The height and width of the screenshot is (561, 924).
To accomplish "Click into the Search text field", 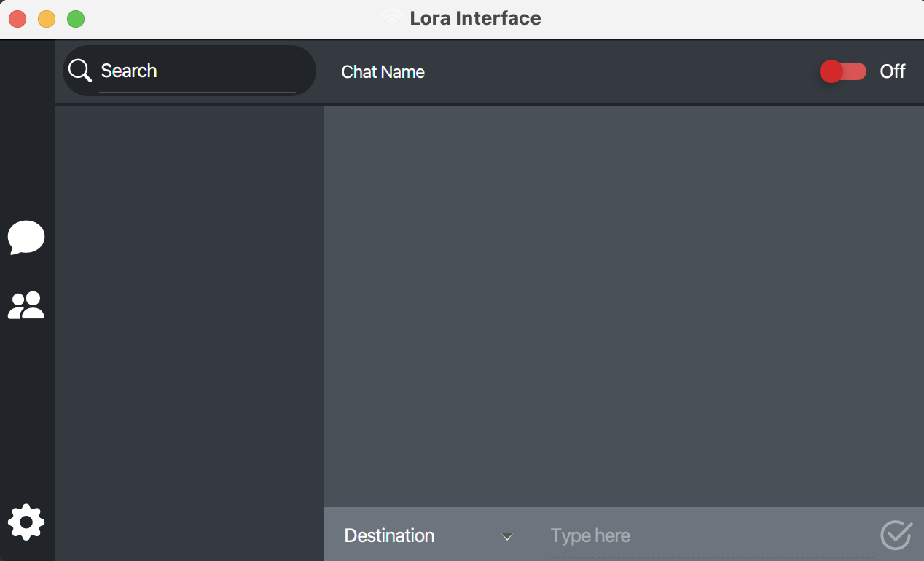I will [197, 71].
